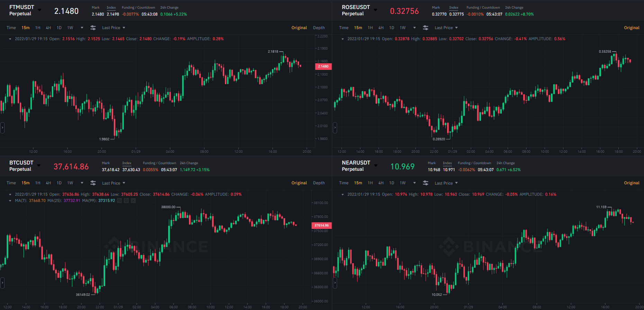Open Last Price dropdown in ROSEUSDT chart

pyautogui.click(x=446, y=28)
